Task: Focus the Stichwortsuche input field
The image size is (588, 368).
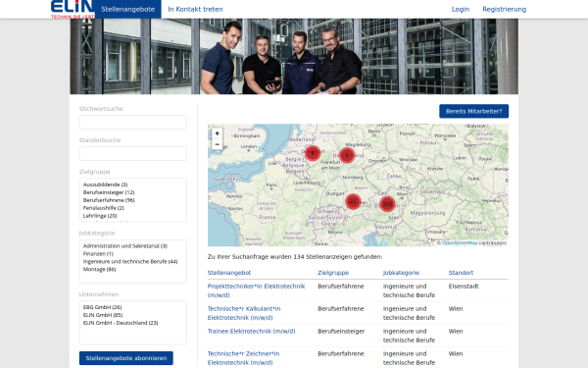Action: pos(132,123)
